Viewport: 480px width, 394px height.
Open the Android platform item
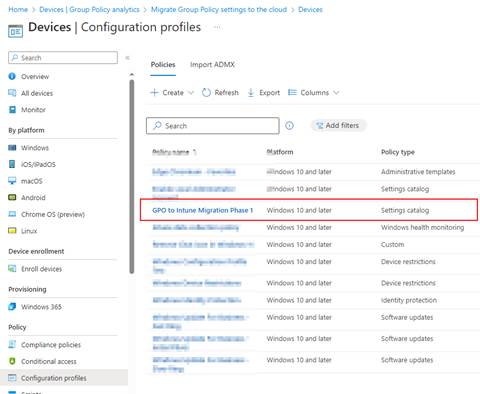[x=27, y=198]
